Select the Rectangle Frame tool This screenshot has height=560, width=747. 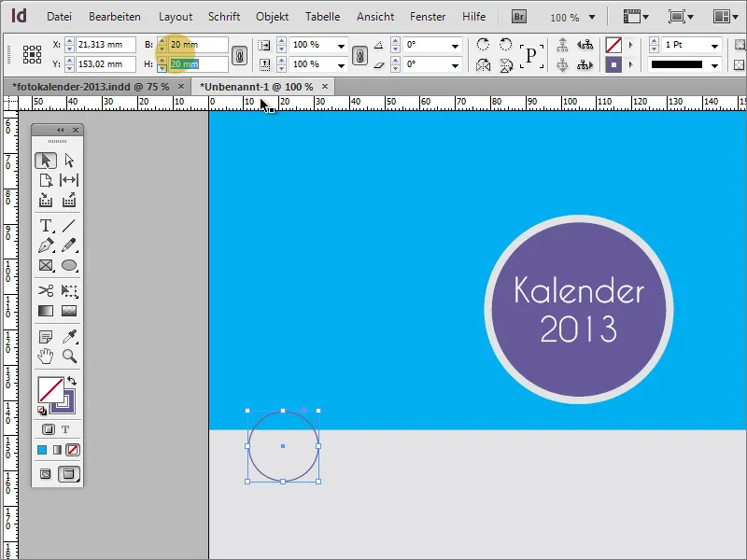pos(46,265)
